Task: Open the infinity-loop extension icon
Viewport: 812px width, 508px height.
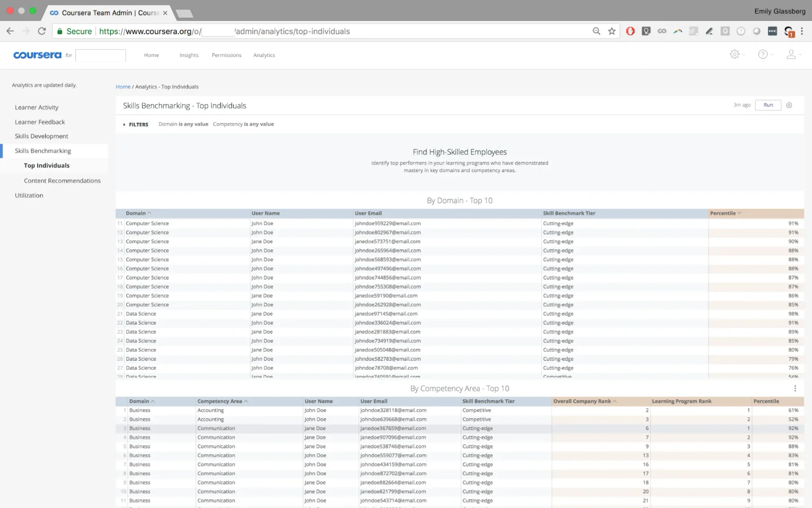Action: pyautogui.click(x=662, y=31)
